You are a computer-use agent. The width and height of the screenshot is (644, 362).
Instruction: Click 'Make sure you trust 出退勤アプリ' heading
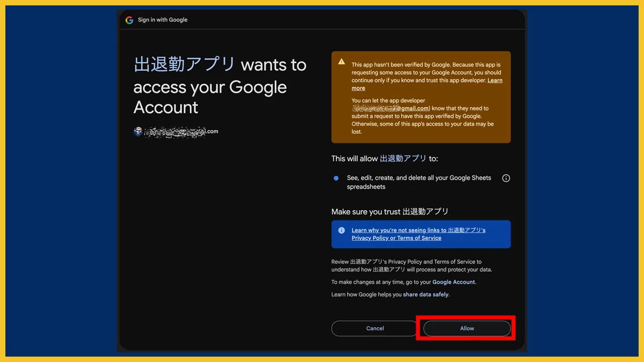click(x=390, y=212)
